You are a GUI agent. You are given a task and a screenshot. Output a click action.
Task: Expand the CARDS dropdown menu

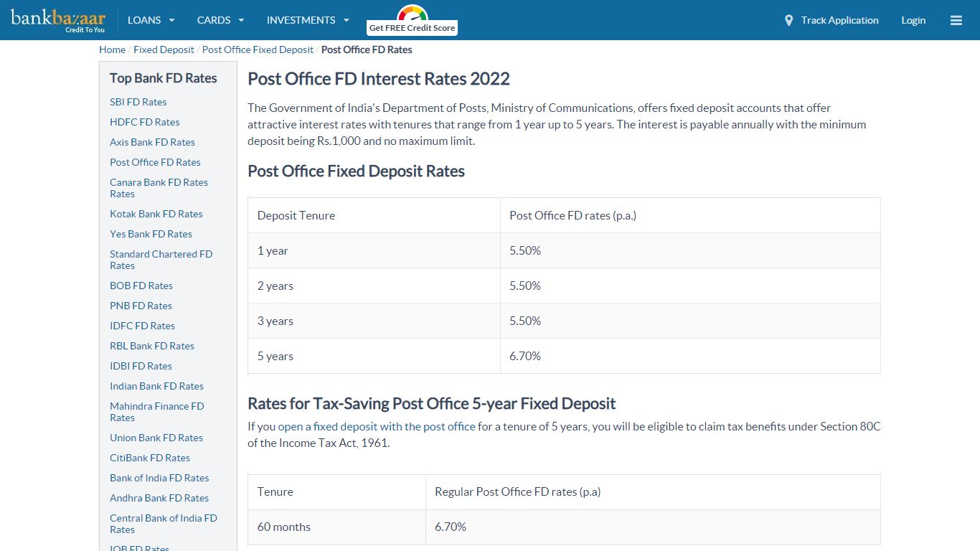[x=220, y=20]
